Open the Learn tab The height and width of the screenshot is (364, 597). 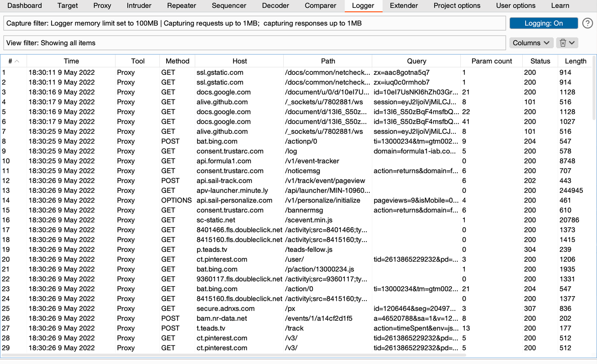coord(560,6)
